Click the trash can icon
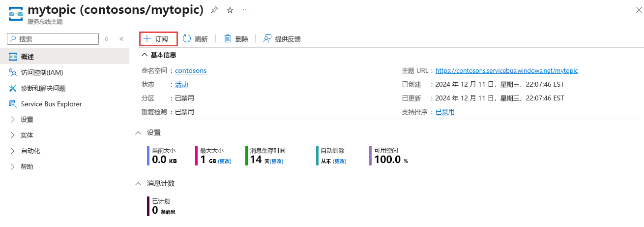The image size is (644, 227). (x=228, y=39)
